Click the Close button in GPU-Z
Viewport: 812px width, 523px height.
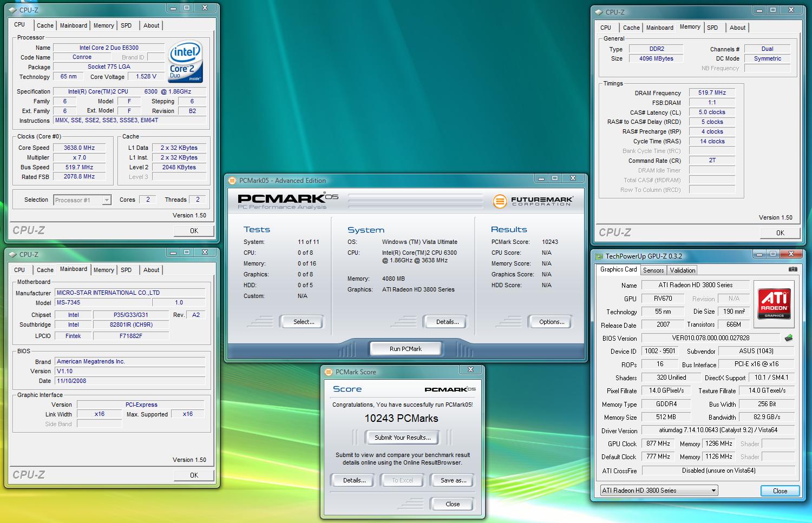(780, 491)
